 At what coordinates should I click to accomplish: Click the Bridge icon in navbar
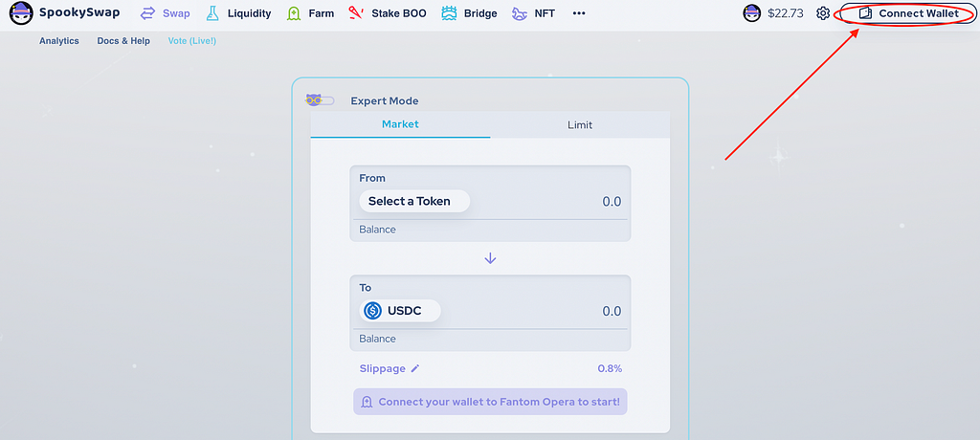coord(449,13)
